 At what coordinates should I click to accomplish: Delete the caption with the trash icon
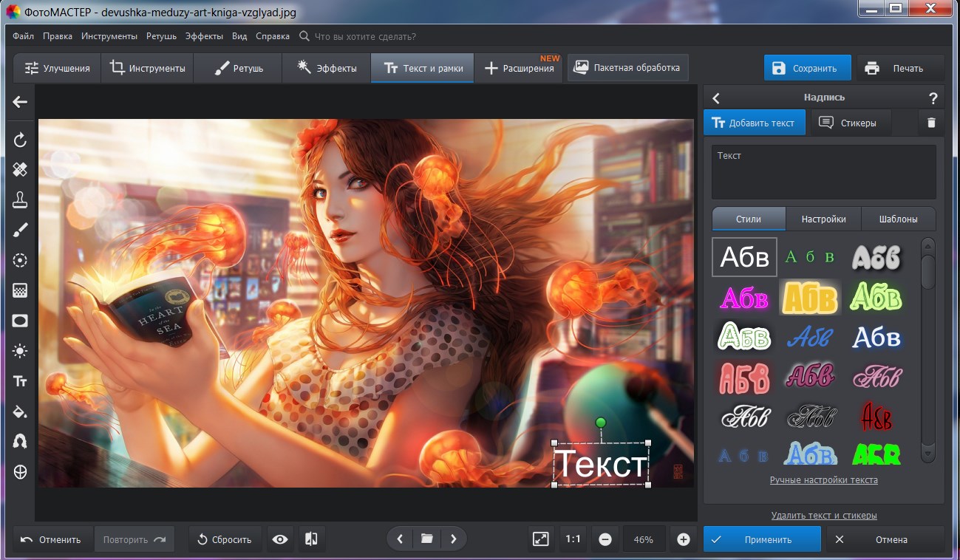[x=931, y=123]
